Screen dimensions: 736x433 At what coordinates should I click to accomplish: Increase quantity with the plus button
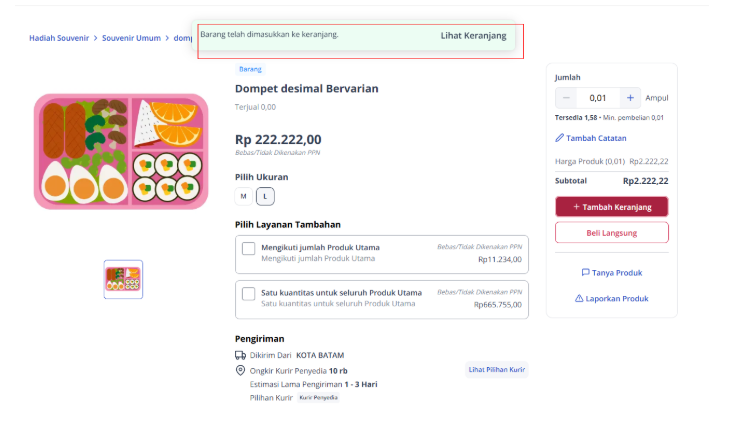[630, 98]
